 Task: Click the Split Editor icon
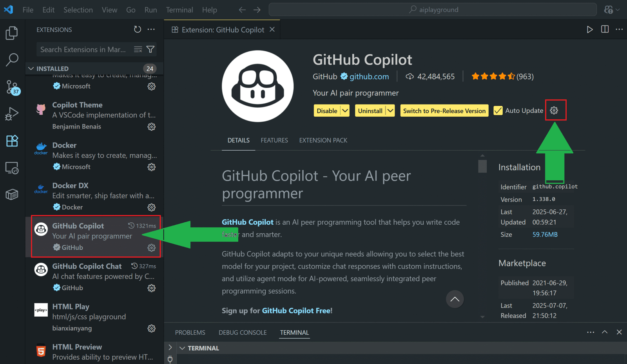tap(604, 29)
